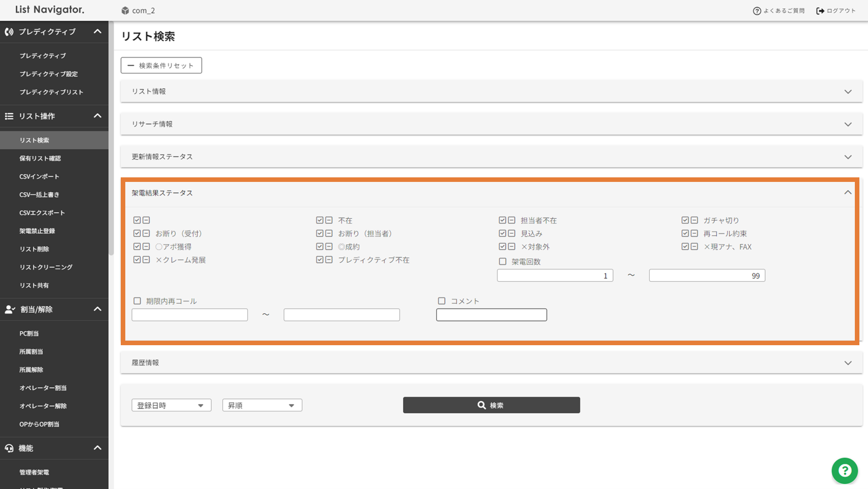868x489 pixels.
Task: Enable the 架電回数 checkbox
Action: (503, 262)
